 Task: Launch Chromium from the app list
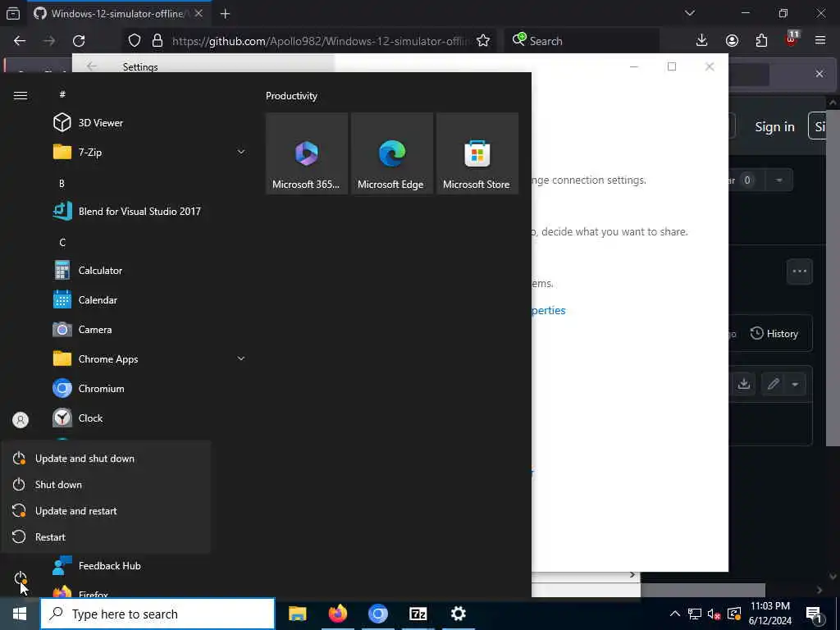(x=89, y=388)
